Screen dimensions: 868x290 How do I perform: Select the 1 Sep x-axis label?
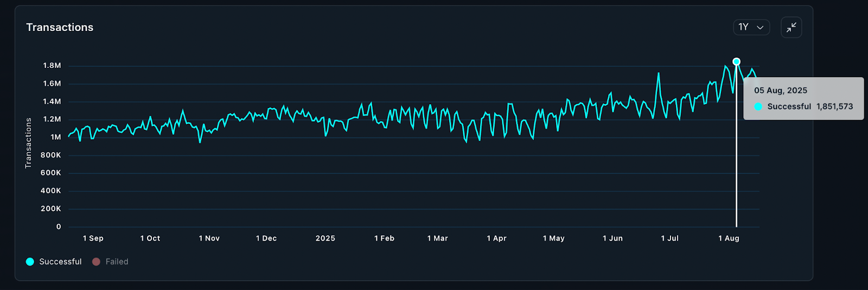(93, 238)
